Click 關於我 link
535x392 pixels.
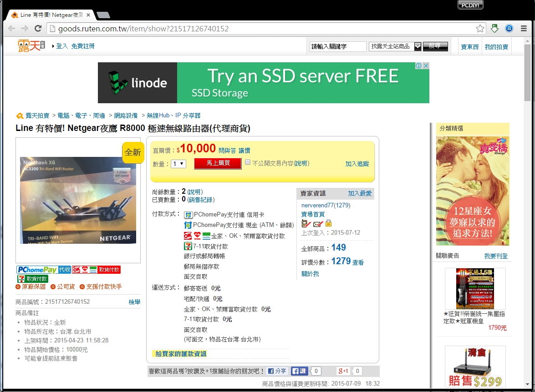(310, 274)
